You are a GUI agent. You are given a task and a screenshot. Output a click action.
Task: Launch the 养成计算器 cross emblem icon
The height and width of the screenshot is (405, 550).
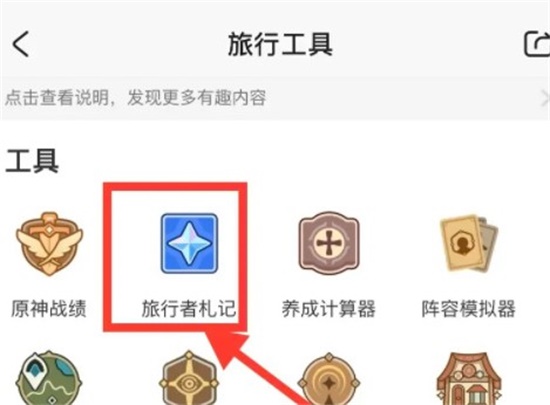tap(329, 243)
